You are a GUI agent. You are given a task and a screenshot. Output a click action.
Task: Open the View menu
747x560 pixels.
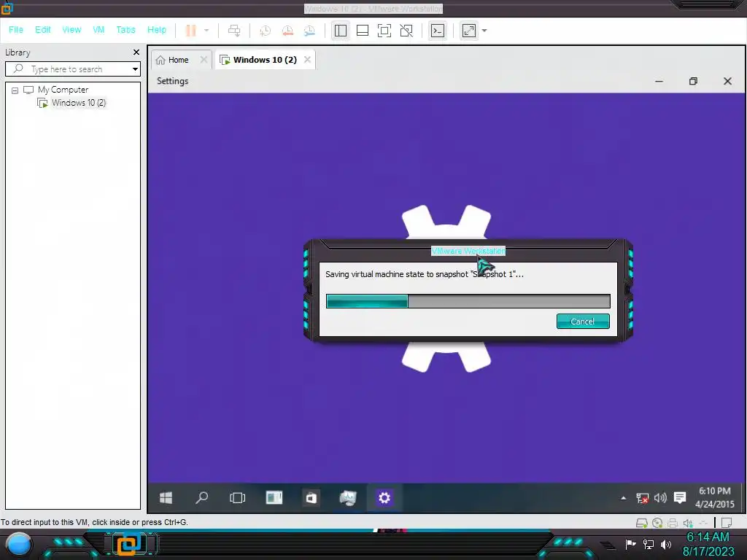pyautogui.click(x=71, y=29)
